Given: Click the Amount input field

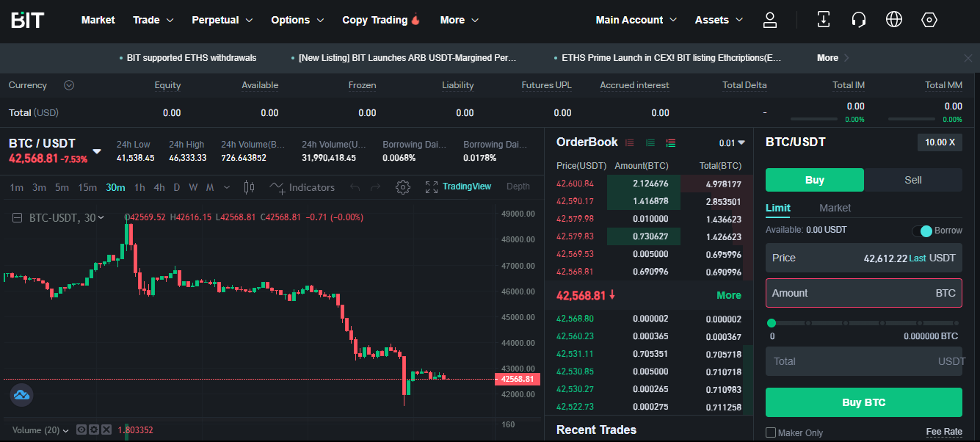Looking at the screenshot, I should click(x=864, y=293).
